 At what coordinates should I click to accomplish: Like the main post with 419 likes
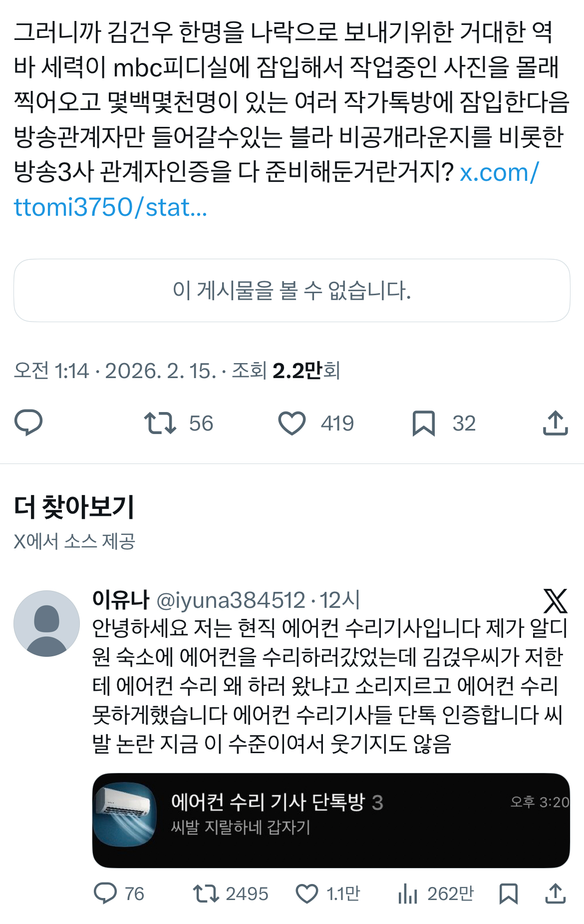coord(292,423)
